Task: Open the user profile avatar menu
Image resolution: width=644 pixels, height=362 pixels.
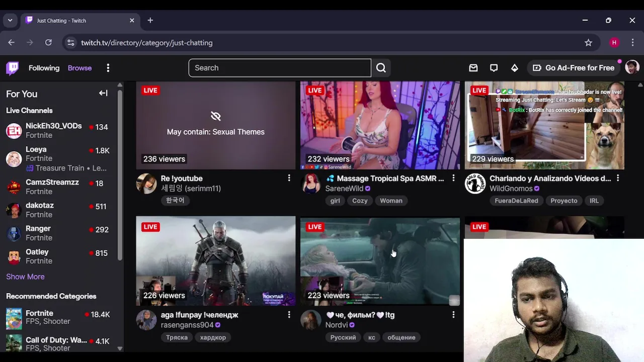Action: point(632,67)
